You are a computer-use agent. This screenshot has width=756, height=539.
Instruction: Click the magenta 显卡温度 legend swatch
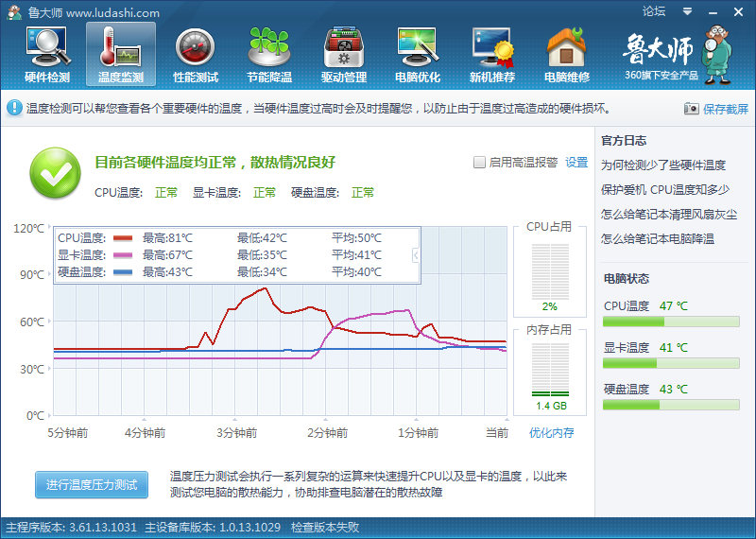(123, 254)
